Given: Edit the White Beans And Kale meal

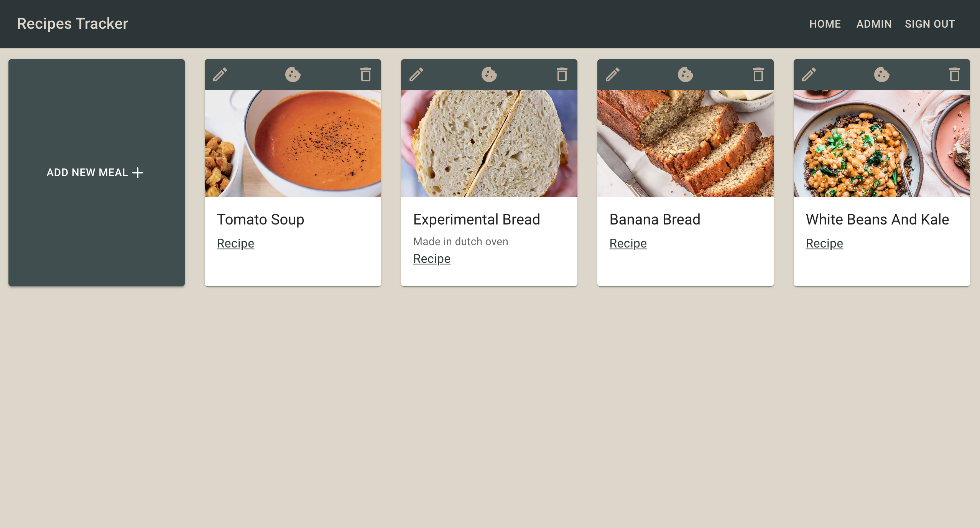Looking at the screenshot, I should (809, 74).
